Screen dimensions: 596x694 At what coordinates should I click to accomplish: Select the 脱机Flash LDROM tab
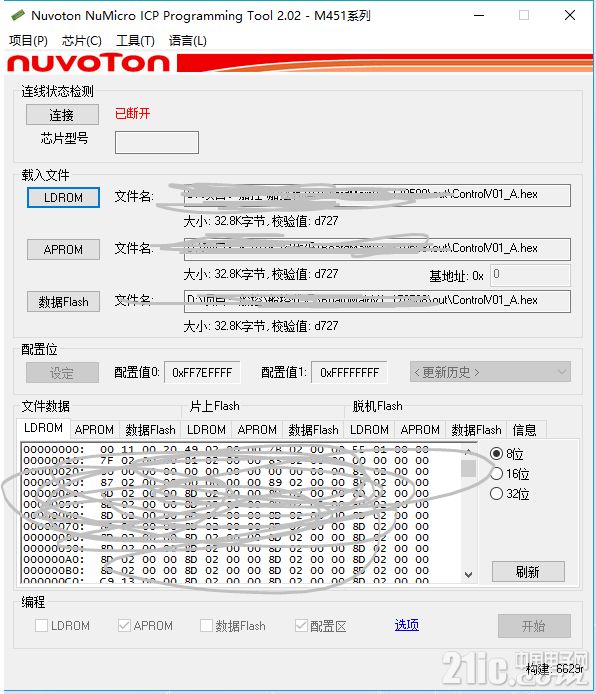tap(369, 430)
